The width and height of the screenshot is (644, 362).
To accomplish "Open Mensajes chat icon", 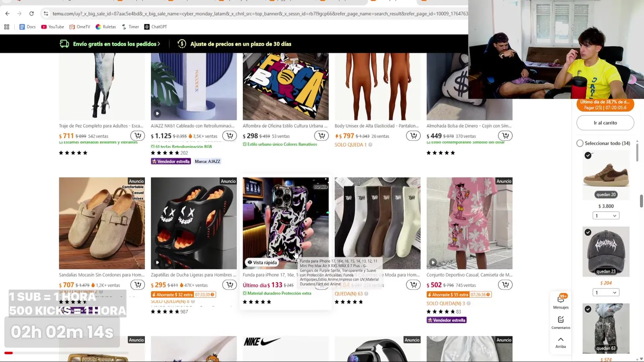I will coord(560,302).
